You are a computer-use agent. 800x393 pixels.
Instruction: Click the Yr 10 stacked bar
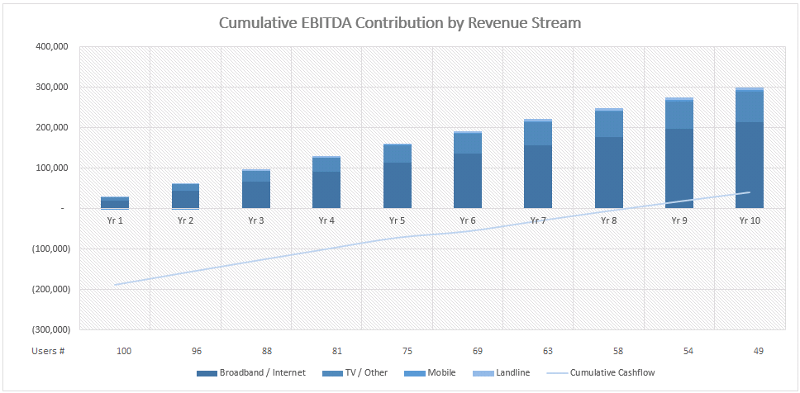click(749, 148)
